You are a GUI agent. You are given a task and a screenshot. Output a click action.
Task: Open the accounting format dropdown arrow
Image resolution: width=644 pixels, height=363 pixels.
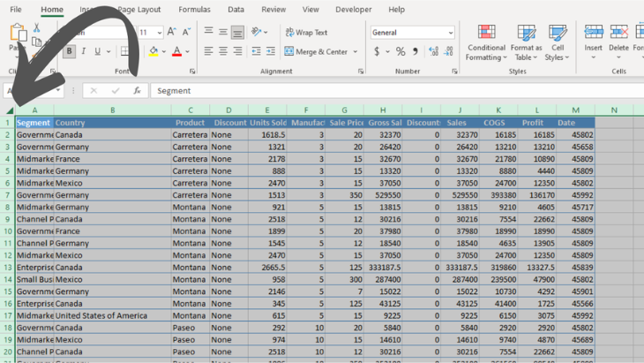[x=387, y=52]
